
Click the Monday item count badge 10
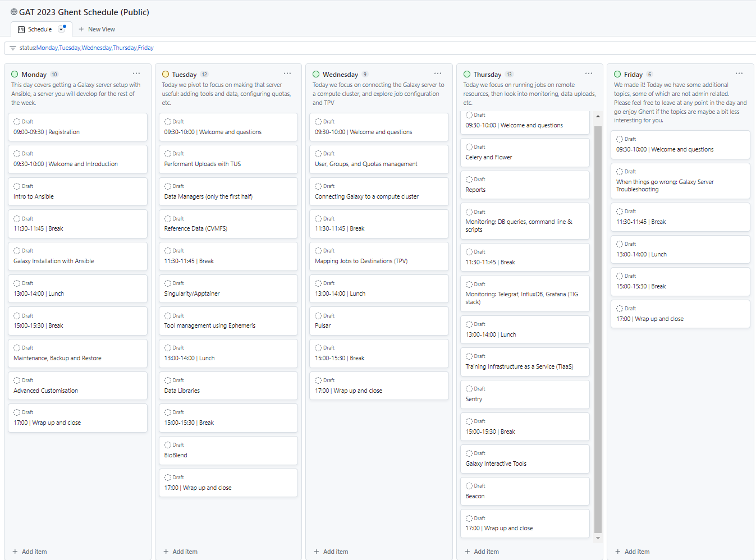(54, 75)
